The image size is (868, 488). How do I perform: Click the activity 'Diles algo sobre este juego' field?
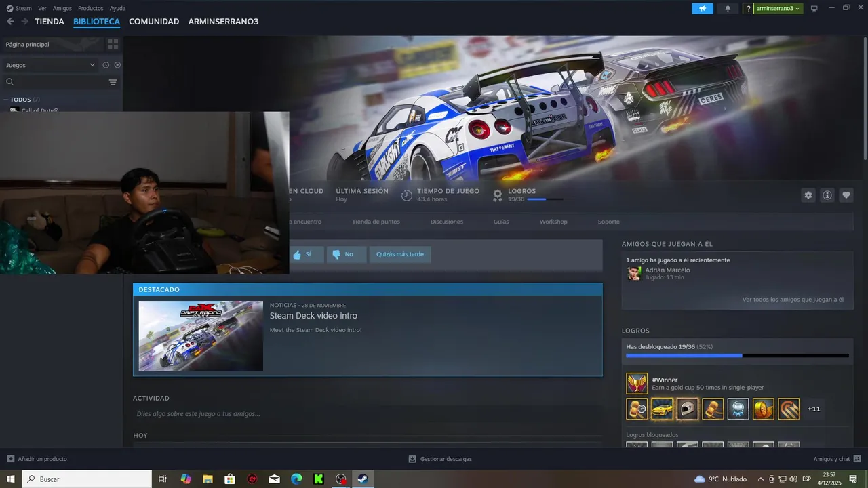(x=368, y=413)
